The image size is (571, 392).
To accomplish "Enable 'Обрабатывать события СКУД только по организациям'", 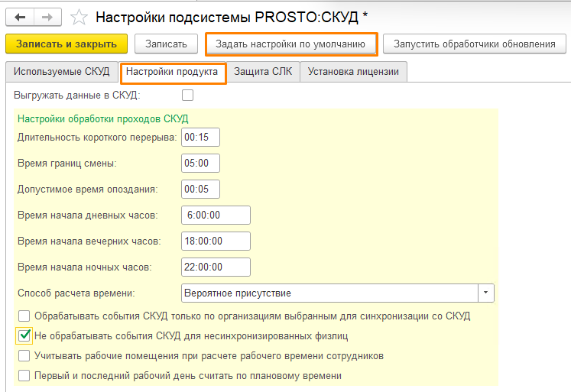I will pyautogui.click(x=24, y=315).
